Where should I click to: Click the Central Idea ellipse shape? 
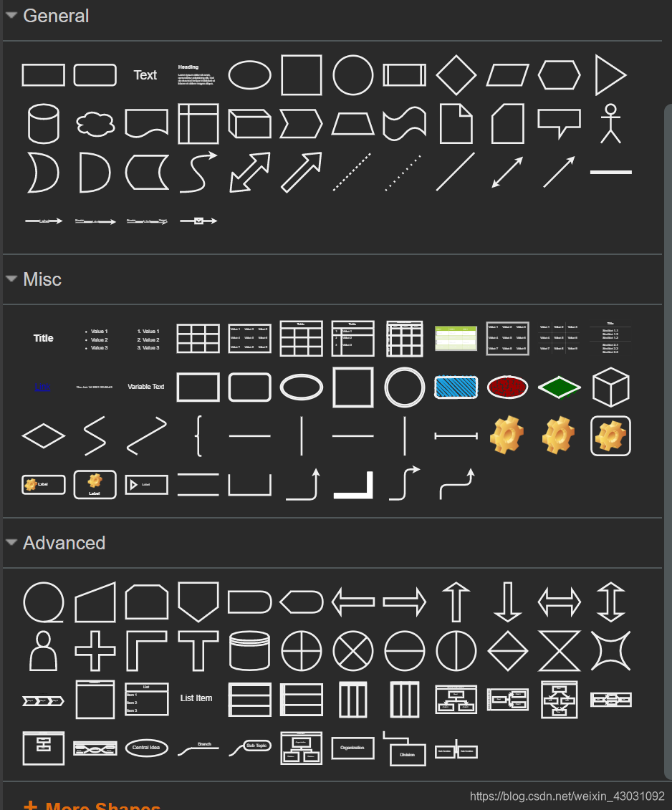(147, 748)
